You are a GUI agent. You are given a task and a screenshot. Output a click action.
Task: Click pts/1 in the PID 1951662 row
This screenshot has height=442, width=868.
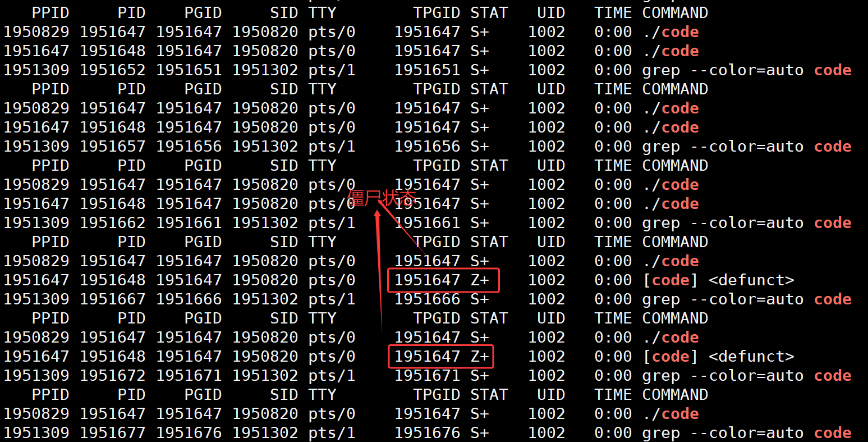click(332, 223)
